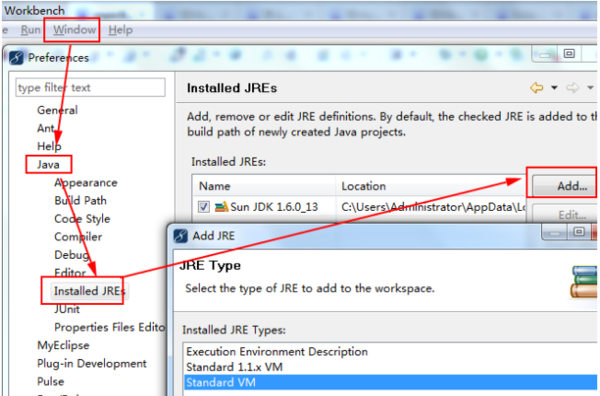The width and height of the screenshot is (600, 396).
Task: Minimize the Add JRE dialog
Action: [x=555, y=233]
